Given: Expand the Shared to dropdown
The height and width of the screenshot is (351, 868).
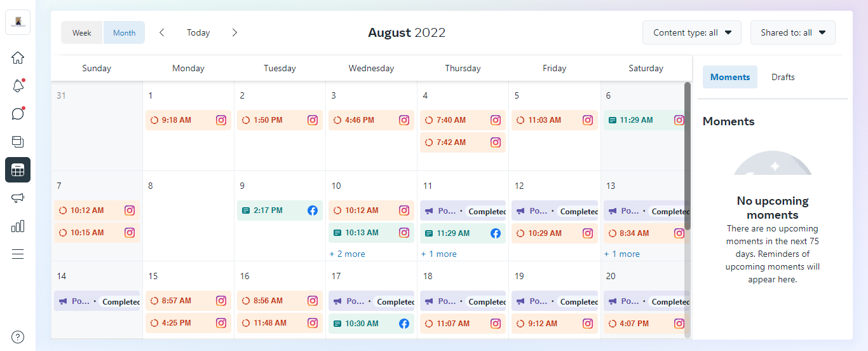Looking at the screenshot, I should click(792, 32).
